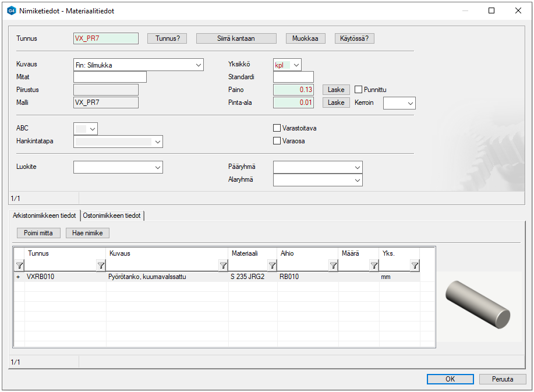This screenshot has height=392, width=534.
Task: Click the table corner filter icon
Action: pos(19,266)
